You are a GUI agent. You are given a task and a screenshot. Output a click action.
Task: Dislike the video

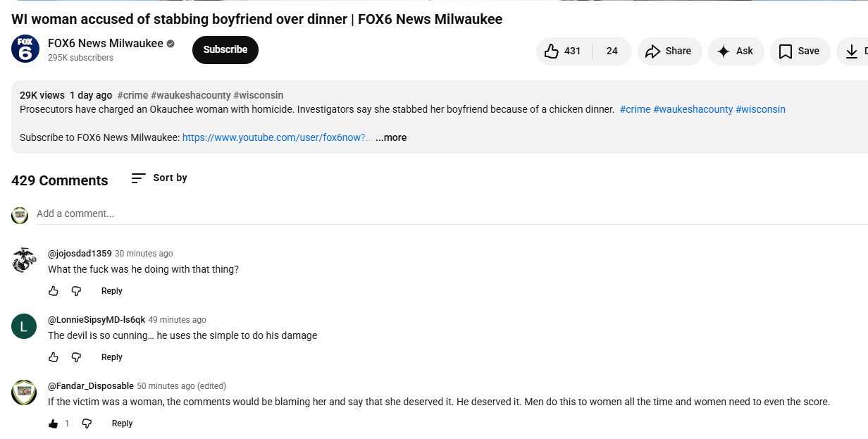[x=612, y=51]
